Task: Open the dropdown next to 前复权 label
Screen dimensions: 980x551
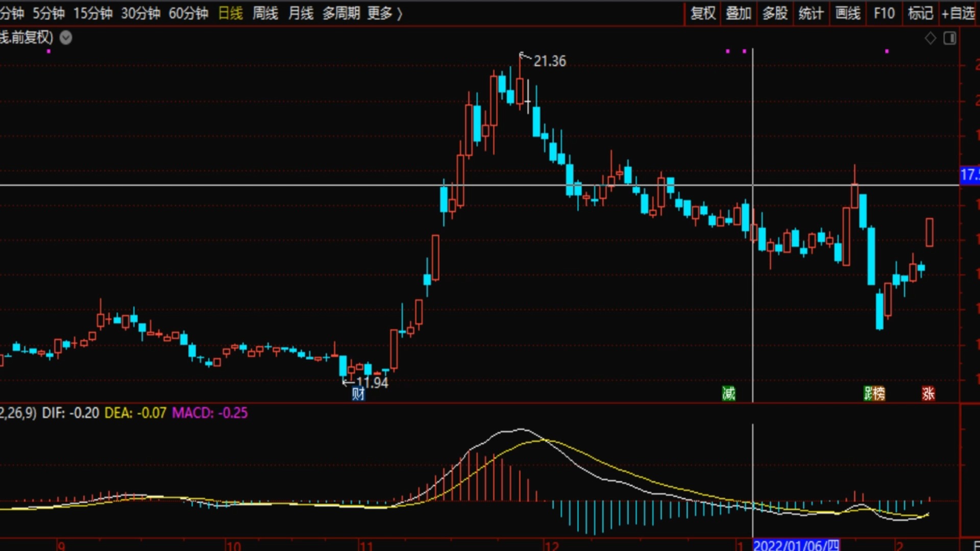Action: [x=66, y=38]
